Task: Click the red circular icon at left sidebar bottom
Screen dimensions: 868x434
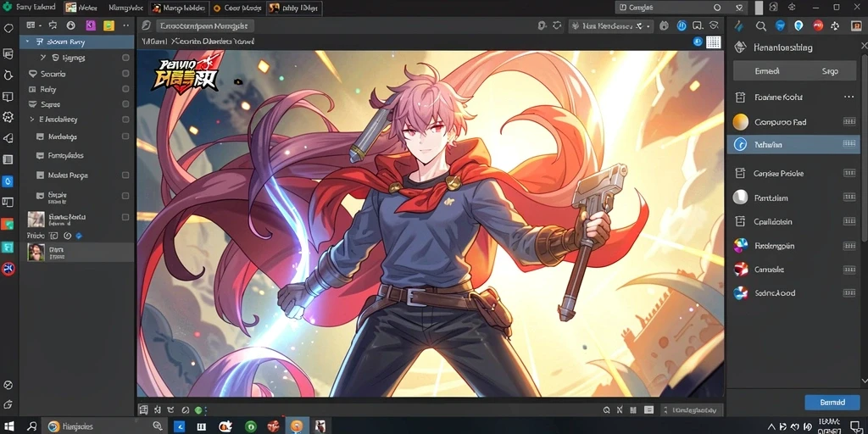Action: pyautogui.click(x=8, y=269)
